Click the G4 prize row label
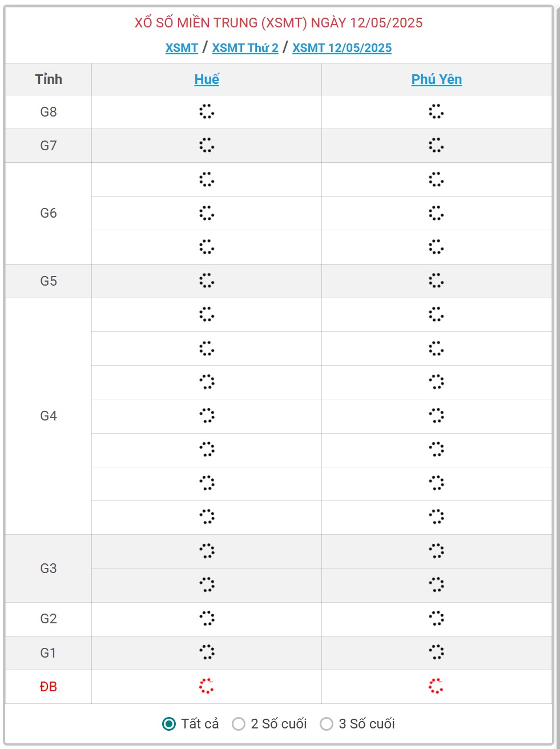This screenshot has height=749, width=560. pyautogui.click(x=49, y=416)
